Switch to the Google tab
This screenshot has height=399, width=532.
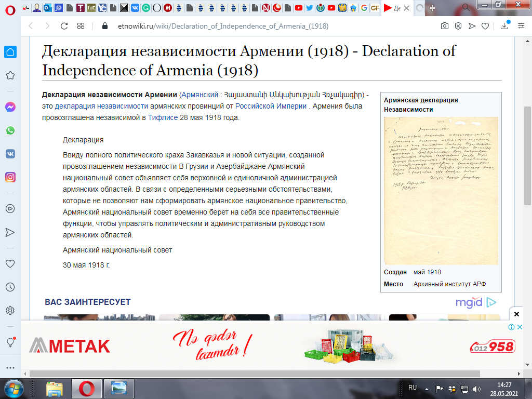pos(364,7)
